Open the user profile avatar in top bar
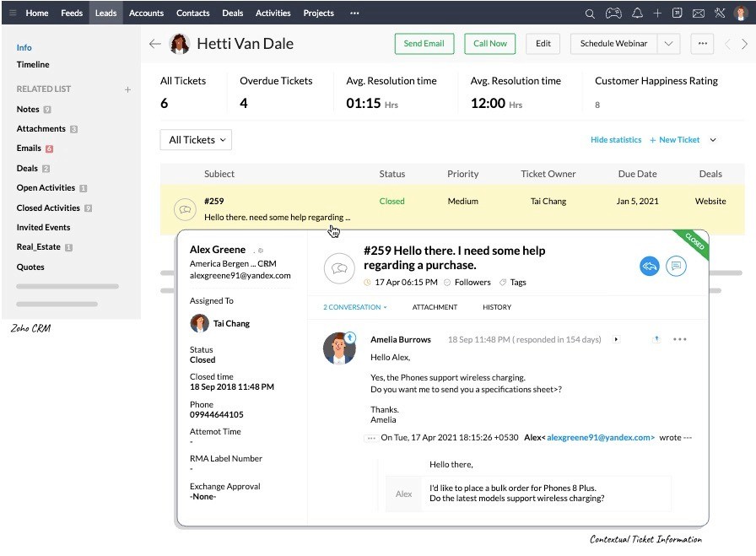The height and width of the screenshot is (556, 756). pyautogui.click(x=740, y=13)
